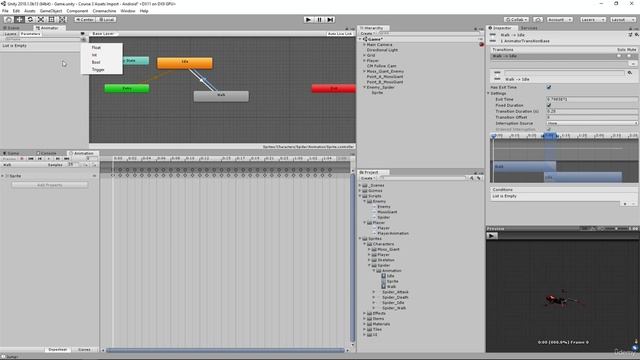Expand the Player object in Hierarchy
Viewport: 640px width, 360px height.
(x=364, y=60)
